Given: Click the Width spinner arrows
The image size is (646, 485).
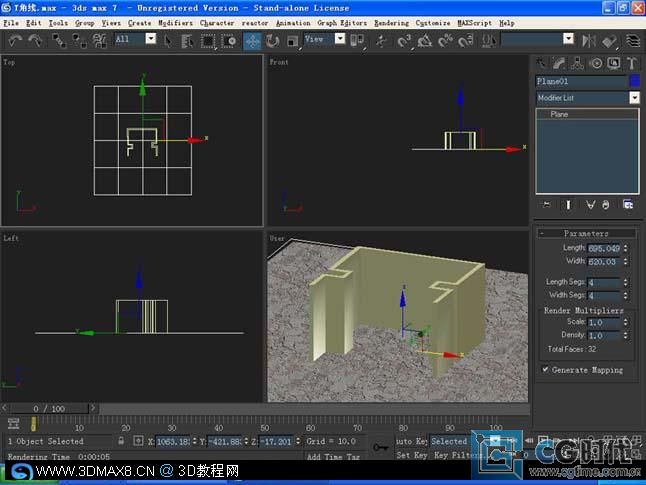Looking at the screenshot, I should point(626,261).
